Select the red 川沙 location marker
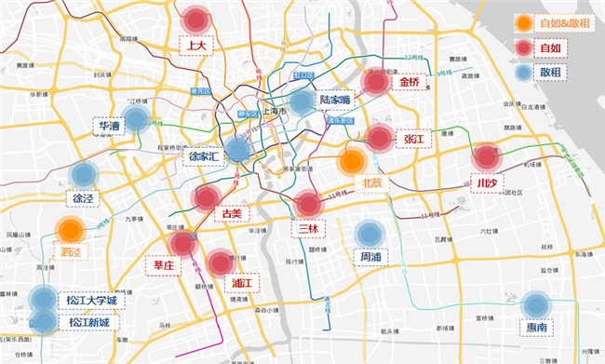 pyautogui.click(x=487, y=157)
